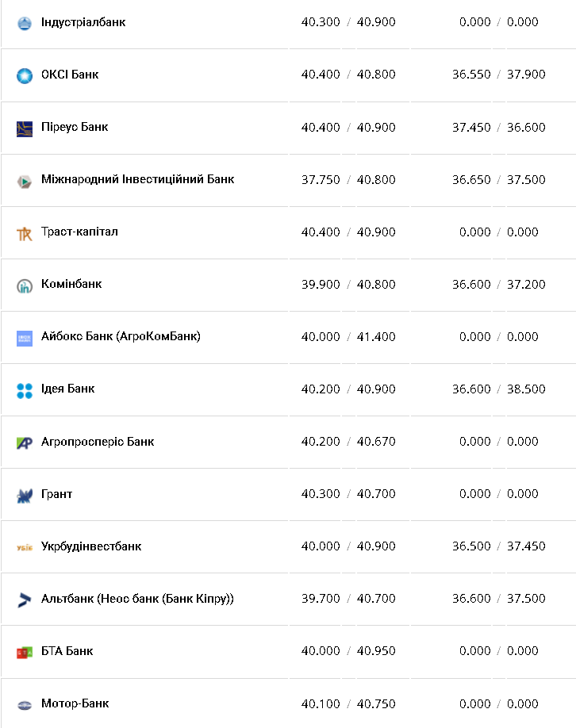Click the Ідея Банк four-dots logo

(25, 390)
